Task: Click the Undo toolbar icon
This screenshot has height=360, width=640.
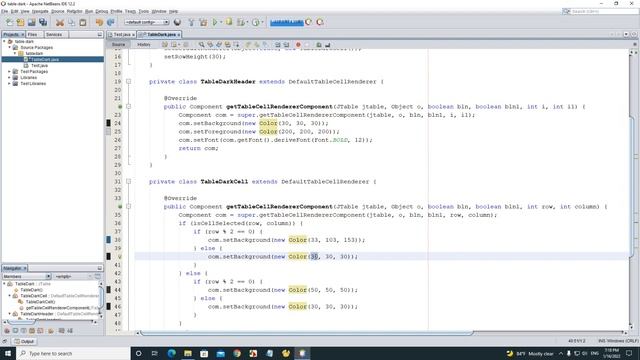Action: pos(99,22)
